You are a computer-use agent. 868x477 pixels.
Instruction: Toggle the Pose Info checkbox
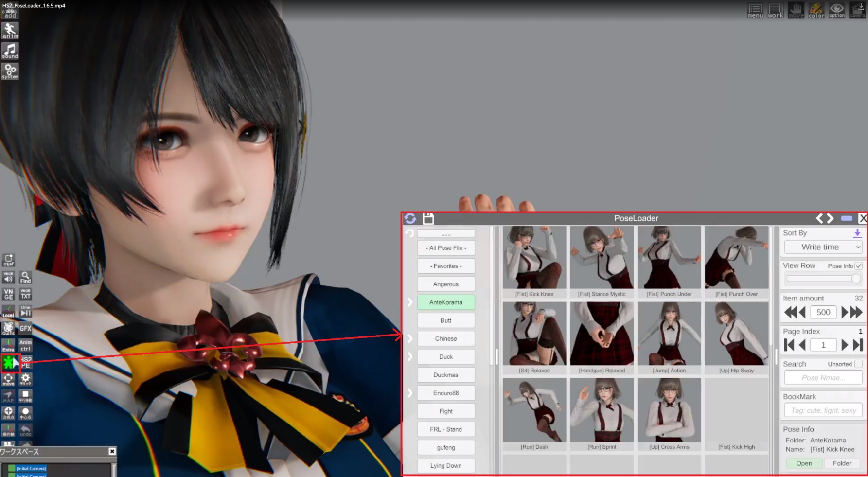tap(858, 266)
